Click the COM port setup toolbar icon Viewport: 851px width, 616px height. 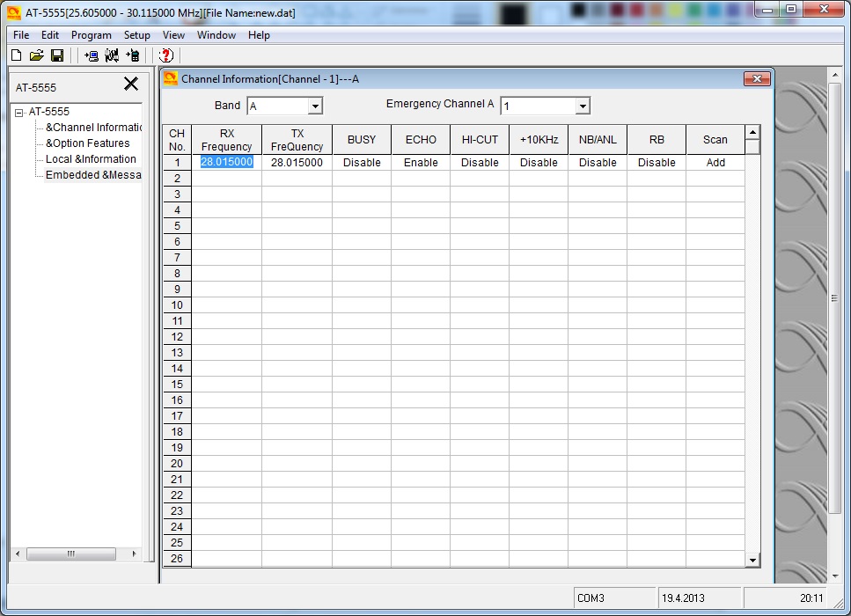112,55
